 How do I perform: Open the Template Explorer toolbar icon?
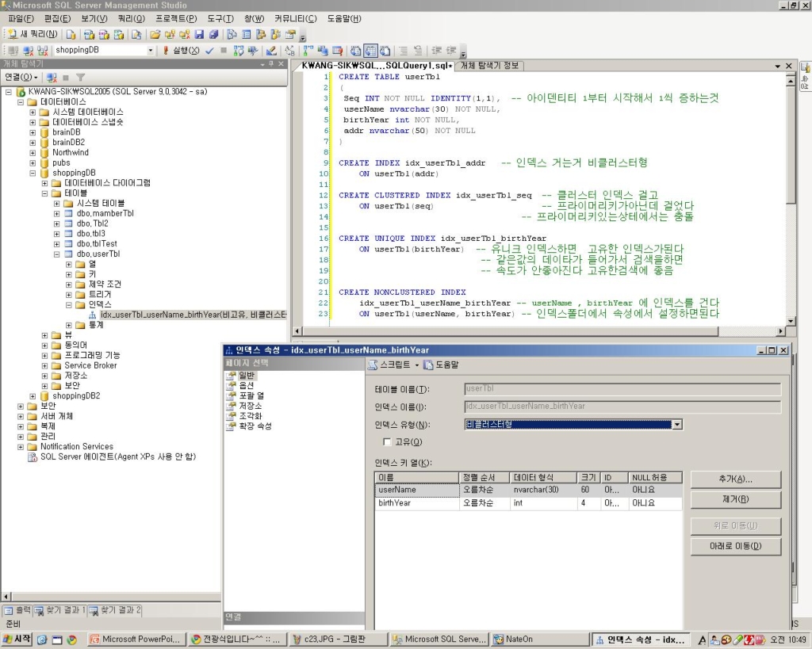point(276,34)
